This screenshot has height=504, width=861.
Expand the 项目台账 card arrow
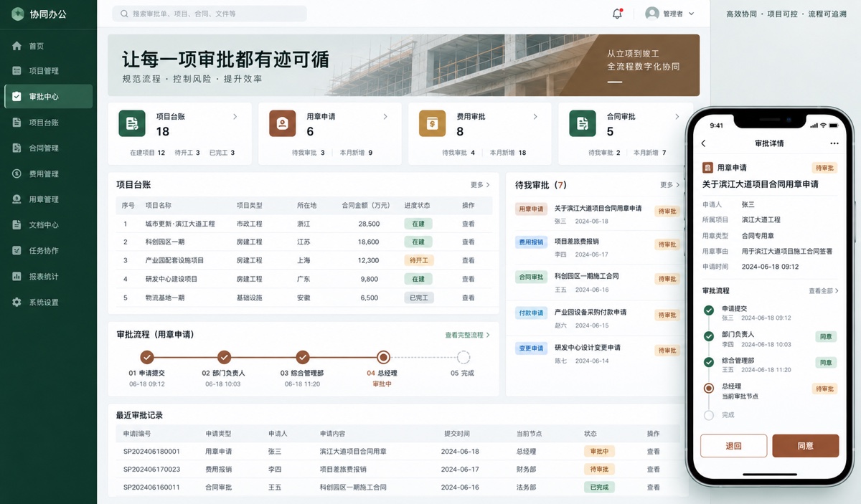(235, 116)
